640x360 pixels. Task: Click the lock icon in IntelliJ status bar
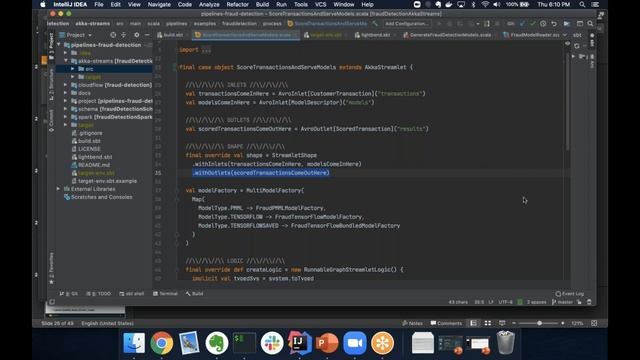[x=579, y=302]
